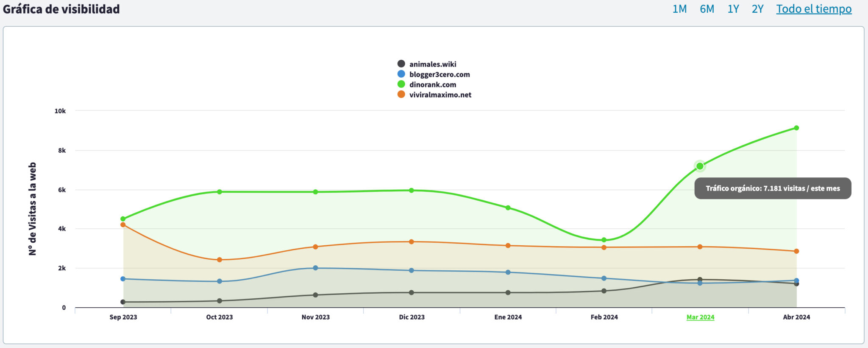Select the Todo el tiempo range
Image resolution: width=868 pixels, height=348 pixels.
pos(814,9)
